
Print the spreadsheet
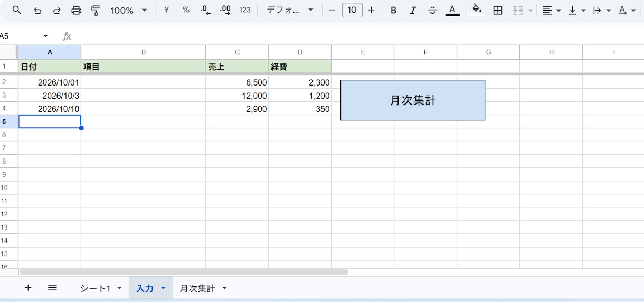point(76,10)
